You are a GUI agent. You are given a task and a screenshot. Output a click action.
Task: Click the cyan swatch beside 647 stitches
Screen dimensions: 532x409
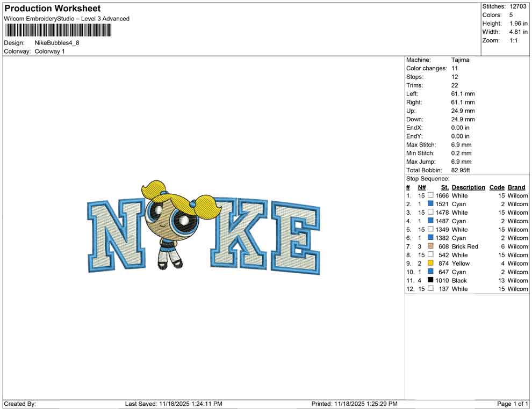click(430, 272)
